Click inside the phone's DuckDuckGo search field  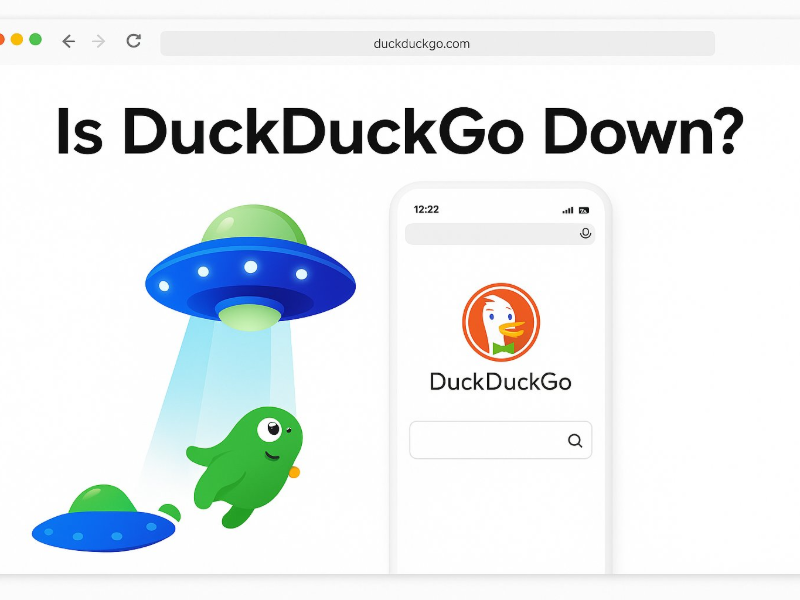tap(501, 440)
